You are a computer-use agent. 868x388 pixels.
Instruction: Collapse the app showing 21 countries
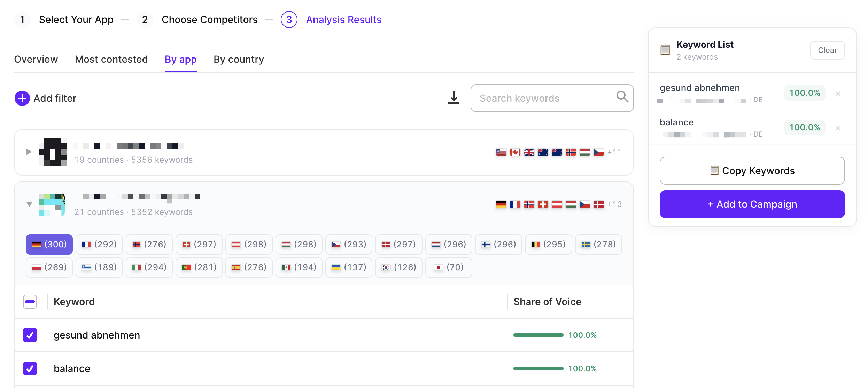coord(29,204)
